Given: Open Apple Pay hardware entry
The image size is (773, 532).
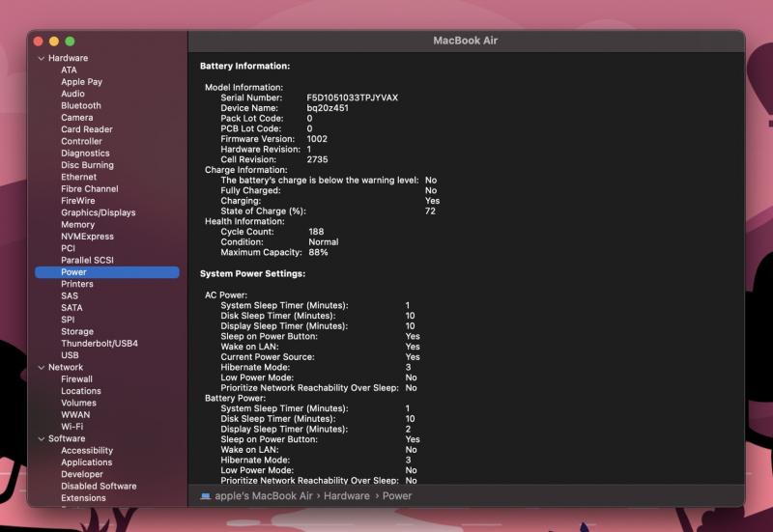Looking at the screenshot, I should coord(82,82).
